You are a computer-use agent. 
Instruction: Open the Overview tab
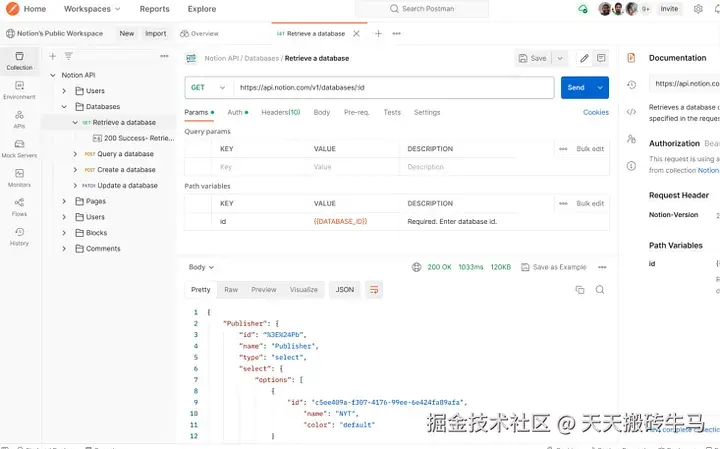click(199, 34)
